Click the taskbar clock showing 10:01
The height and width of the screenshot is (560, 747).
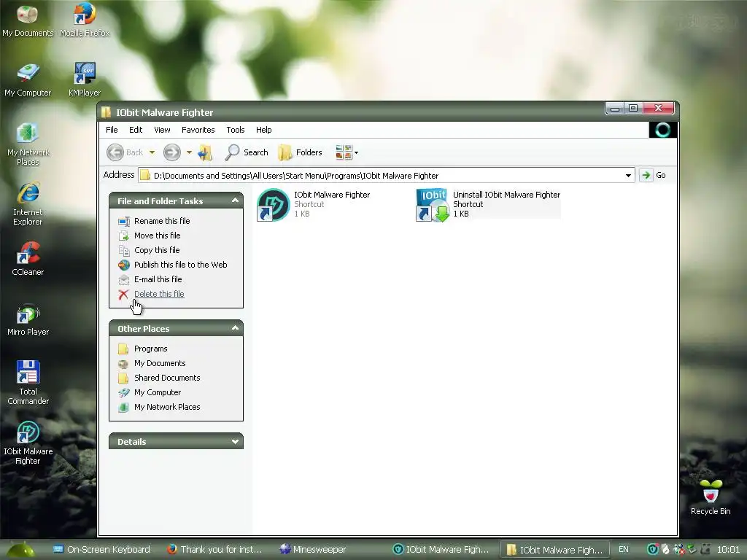pos(728,550)
